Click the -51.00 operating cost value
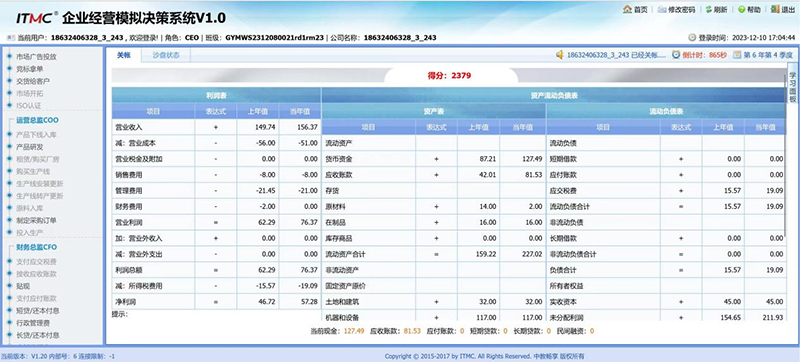 pos(308,143)
